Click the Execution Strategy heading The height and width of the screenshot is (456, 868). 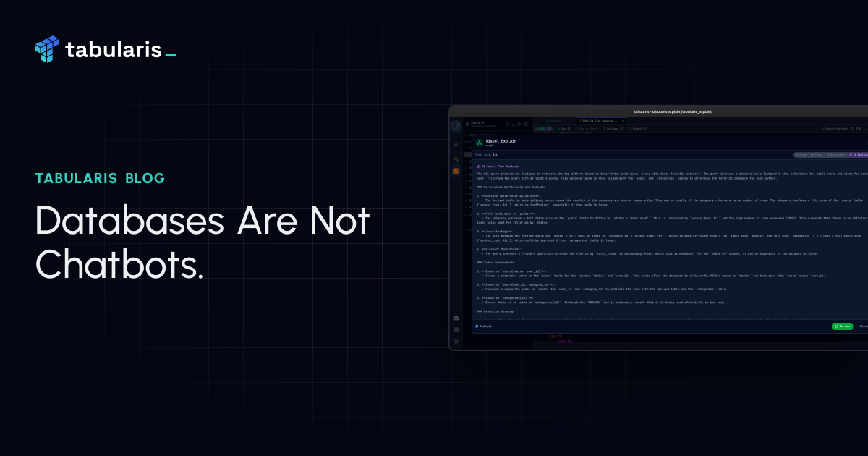click(x=495, y=311)
